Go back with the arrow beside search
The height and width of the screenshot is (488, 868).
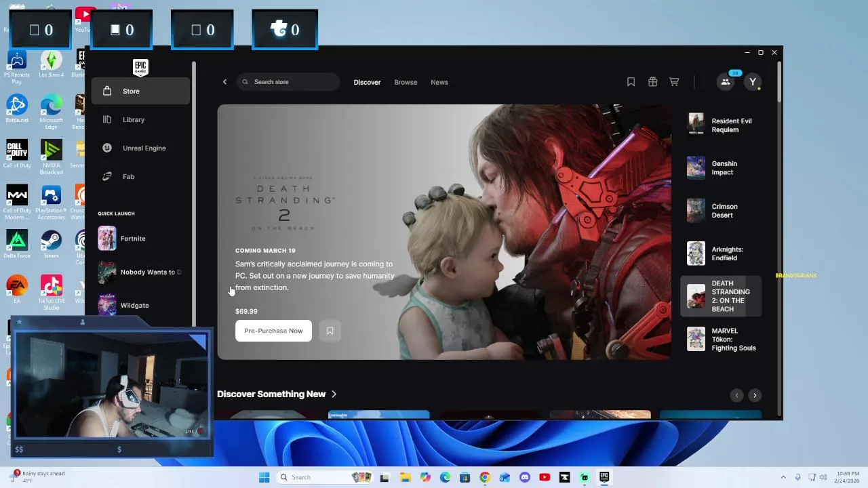click(224, 82)
